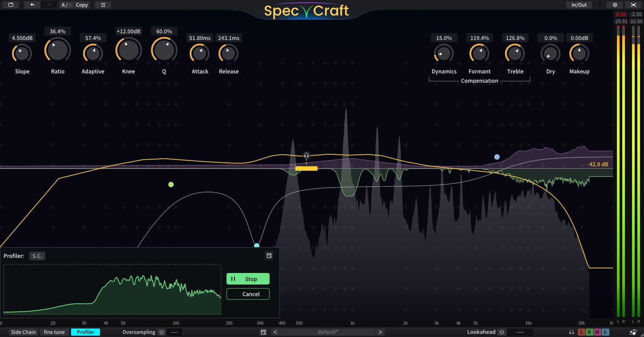Click the Makeup gain knob
Viewport: 644px width, 337px height.
580,54
